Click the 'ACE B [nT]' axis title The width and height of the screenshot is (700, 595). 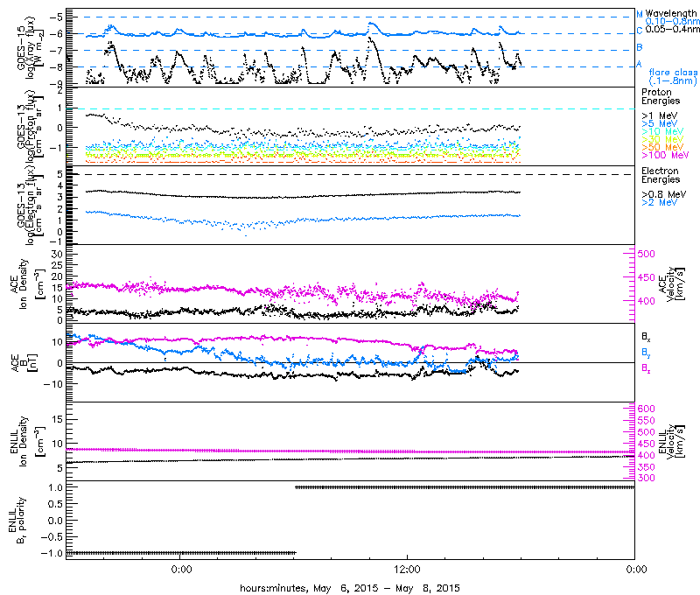point(24,362)
